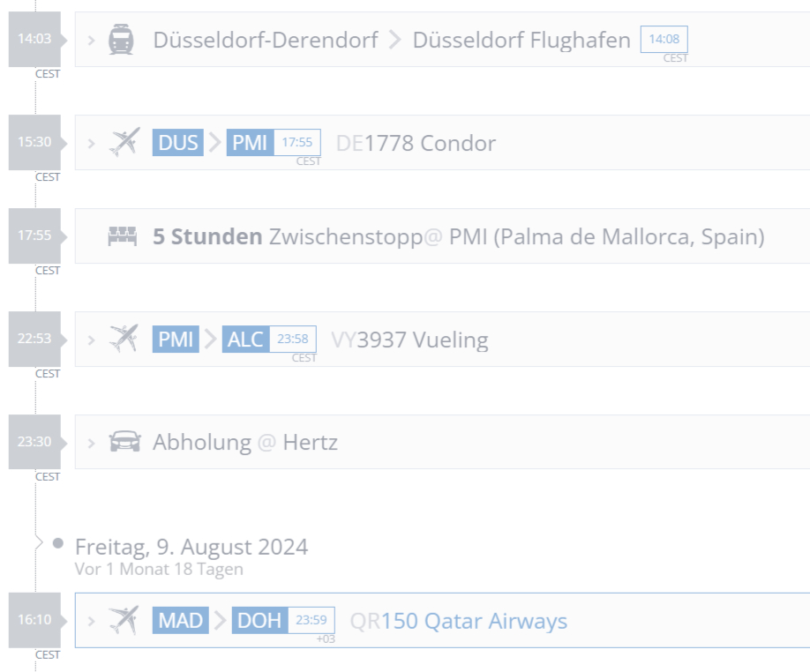Click the car icon for Hertz pickup
Viewport: 810px width, 672px height.
click(x=124, y=442)
